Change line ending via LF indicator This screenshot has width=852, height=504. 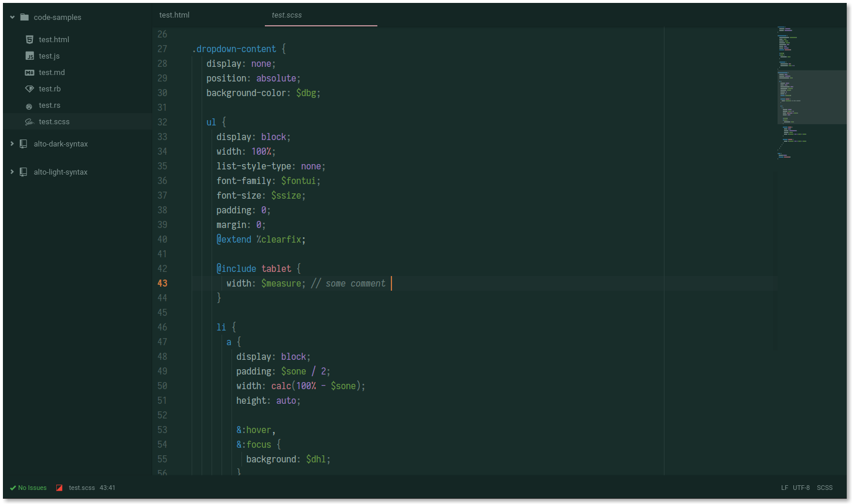pyautogui.click(x=785, y=488)
